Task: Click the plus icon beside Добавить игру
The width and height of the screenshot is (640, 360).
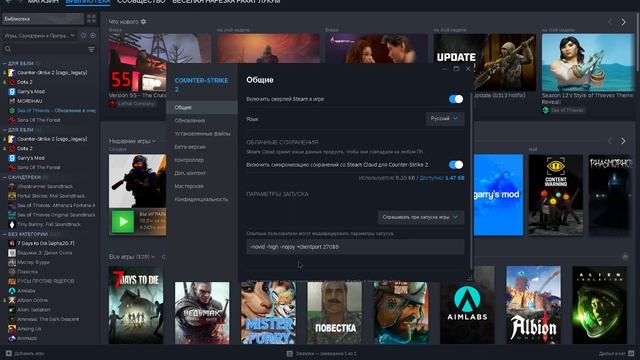Action: point(9,353)
